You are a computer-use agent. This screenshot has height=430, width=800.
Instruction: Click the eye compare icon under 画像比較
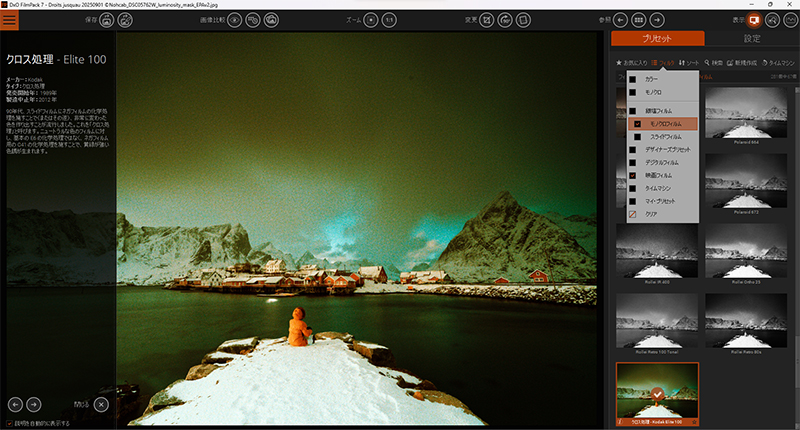235,20
